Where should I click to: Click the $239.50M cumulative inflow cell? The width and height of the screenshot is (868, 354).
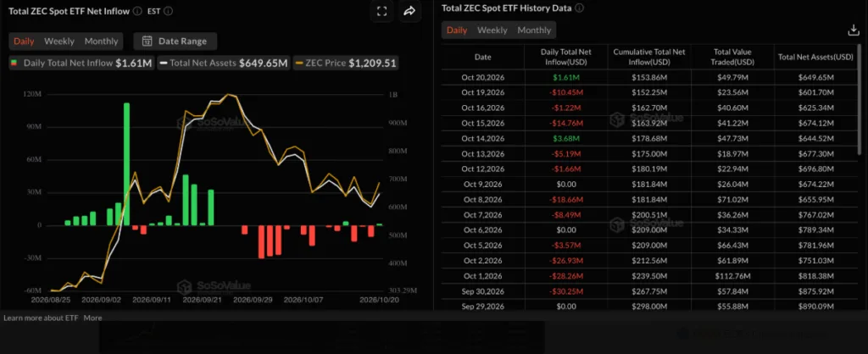[648, 276]
